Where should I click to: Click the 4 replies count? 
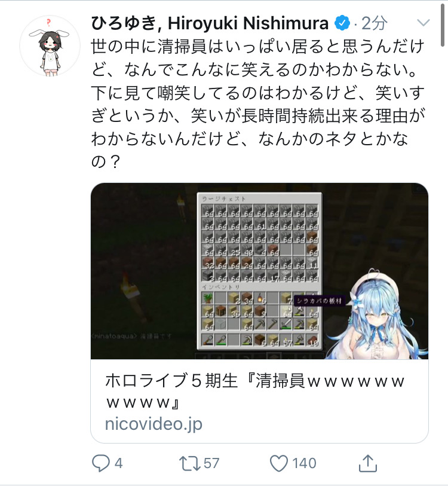[118, 463]
